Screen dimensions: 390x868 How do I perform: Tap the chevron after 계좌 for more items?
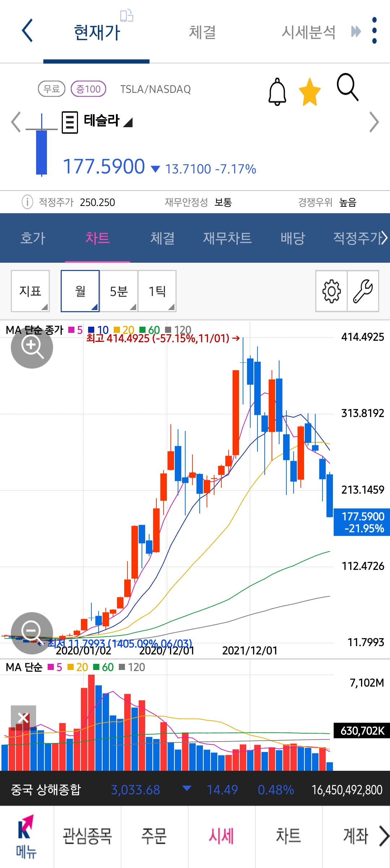click(384, 836)
